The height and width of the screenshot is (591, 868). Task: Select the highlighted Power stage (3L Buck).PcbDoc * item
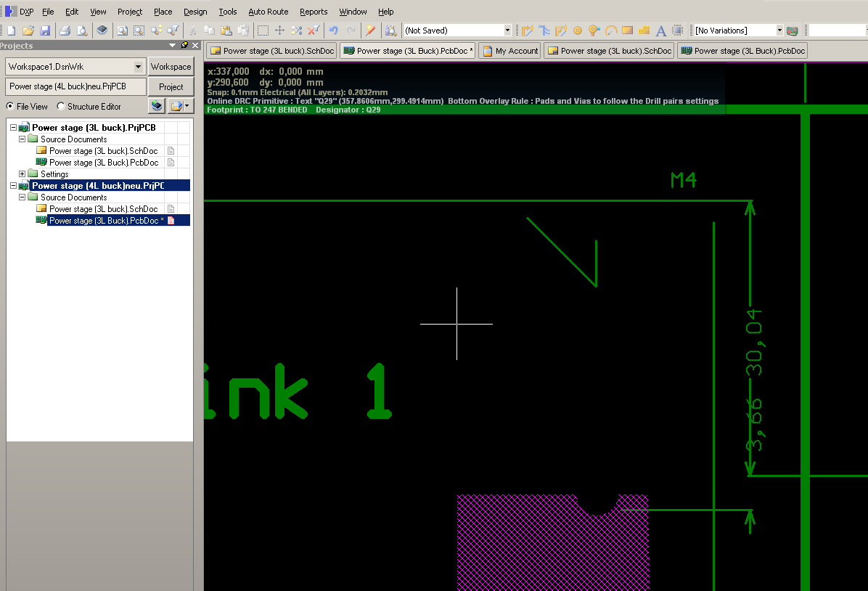point(106,221)
